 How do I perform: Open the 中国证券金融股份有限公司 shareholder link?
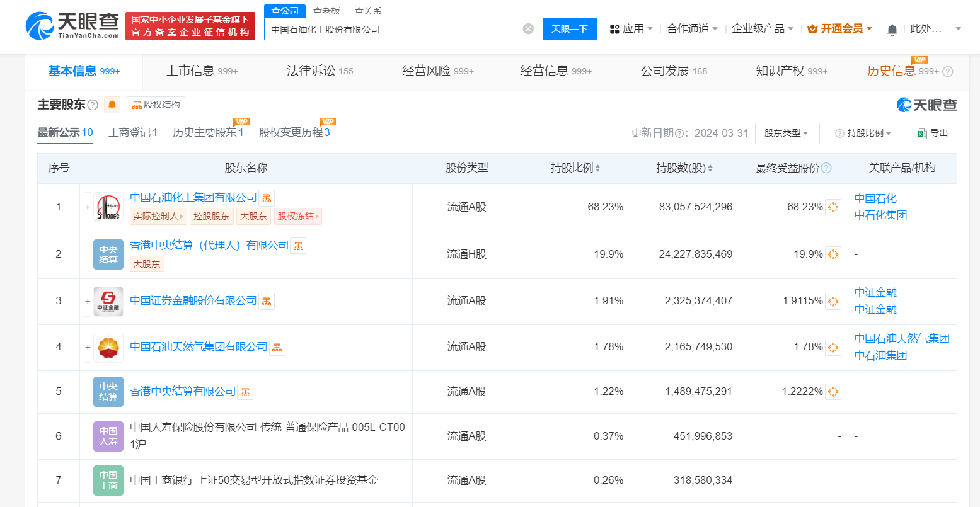(191, 301)
